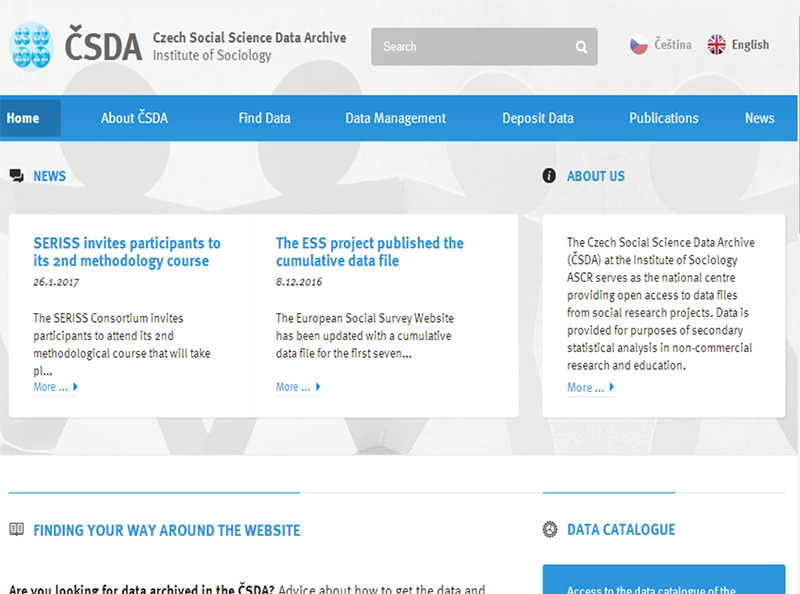Expand More link under ESS article
Screen dimensions: 800x594
tap(298, 387)
